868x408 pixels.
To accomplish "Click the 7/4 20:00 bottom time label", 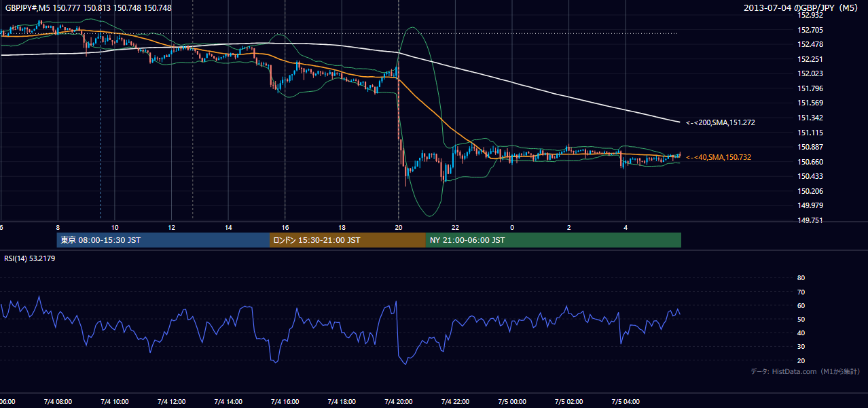I will click(398, 402).
